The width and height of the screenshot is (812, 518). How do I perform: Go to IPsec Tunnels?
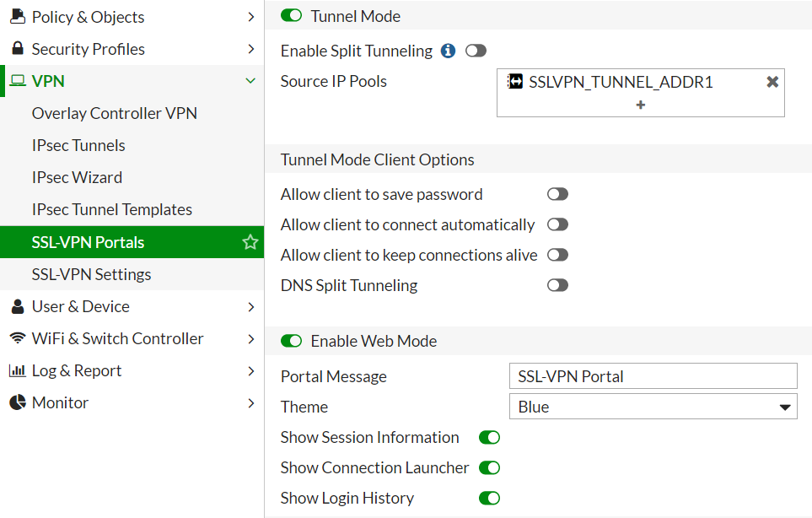pos(78,145)
